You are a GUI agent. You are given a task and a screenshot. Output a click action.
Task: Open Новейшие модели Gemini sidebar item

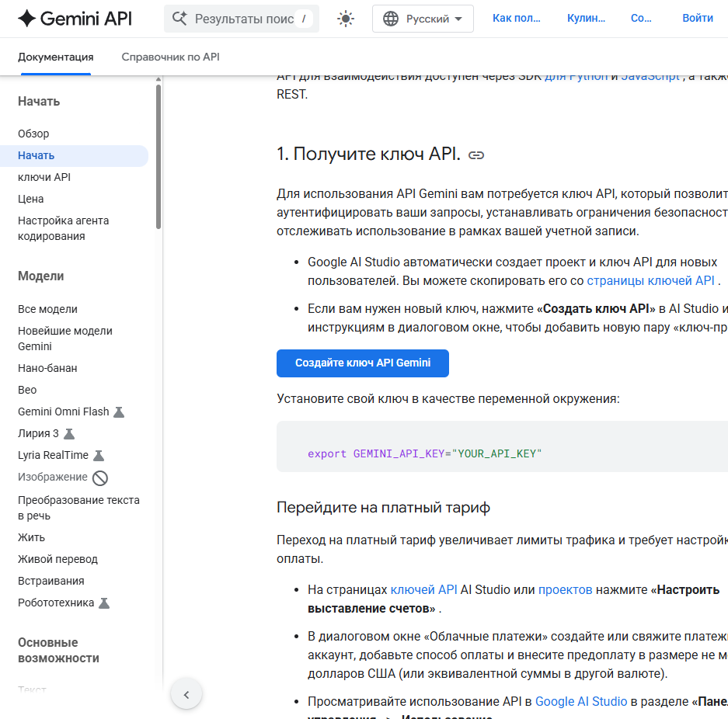[65, 339]
